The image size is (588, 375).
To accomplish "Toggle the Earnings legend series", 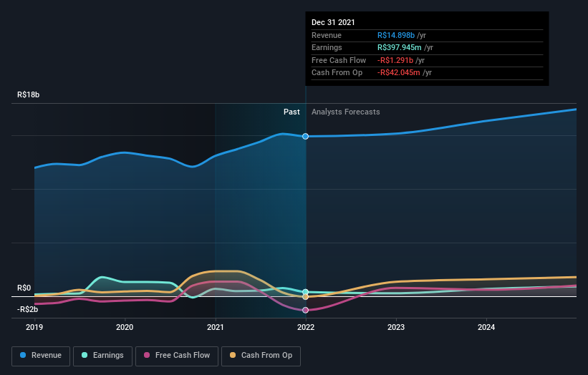I will (x=102, y=356).
